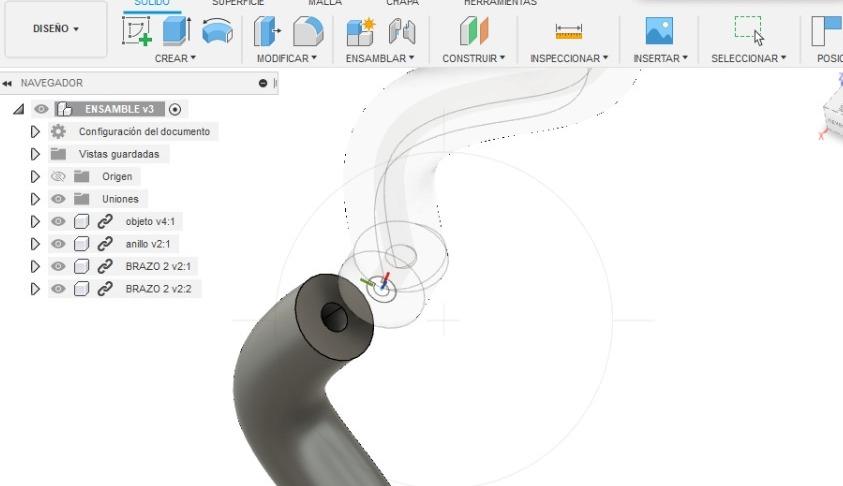
Task: Select the Create Sketch tool icon
Action: pos(137,31)
